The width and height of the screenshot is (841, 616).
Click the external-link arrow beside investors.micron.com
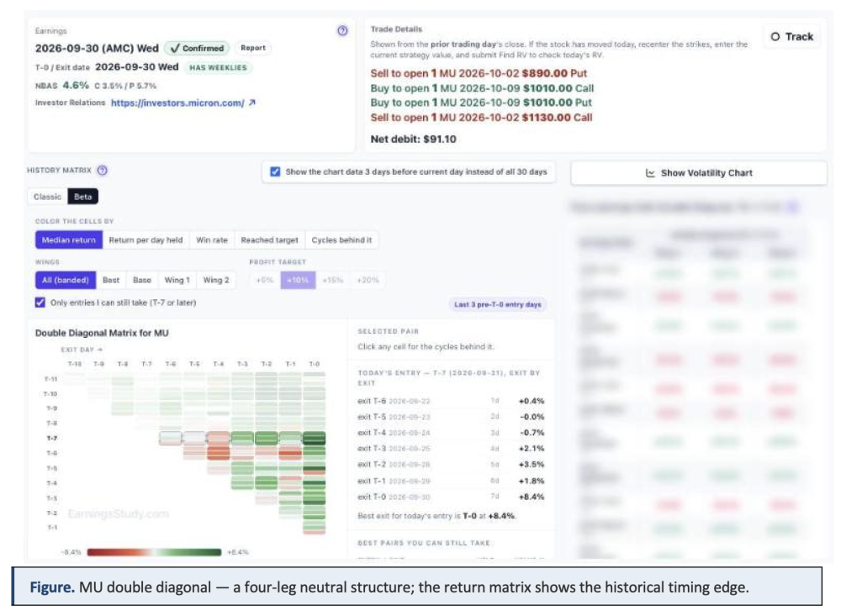pos(252,103)
